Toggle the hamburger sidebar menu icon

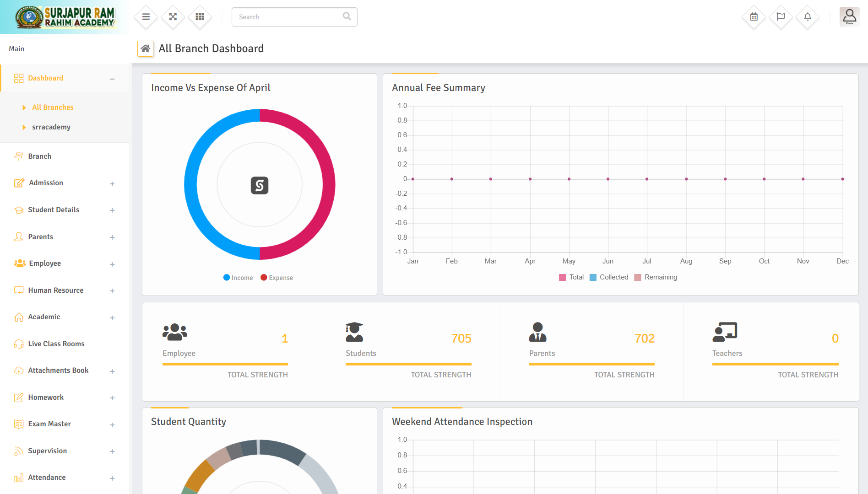click(x=146, y=17)
